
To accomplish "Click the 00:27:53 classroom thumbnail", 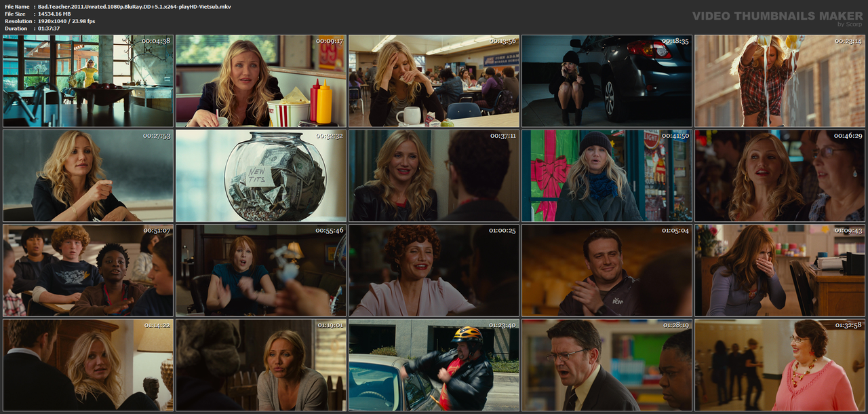I will [88, 176].
